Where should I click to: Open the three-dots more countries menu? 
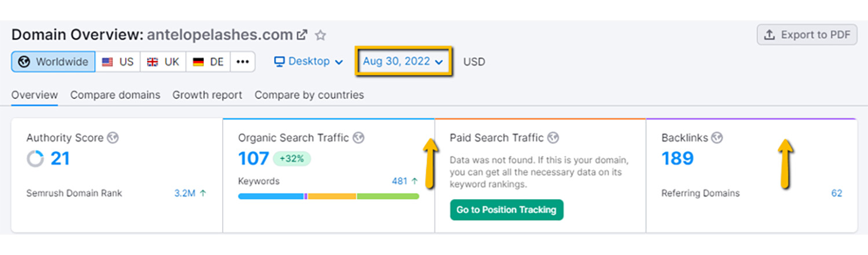pyautogui.click(x=242, y=62)
